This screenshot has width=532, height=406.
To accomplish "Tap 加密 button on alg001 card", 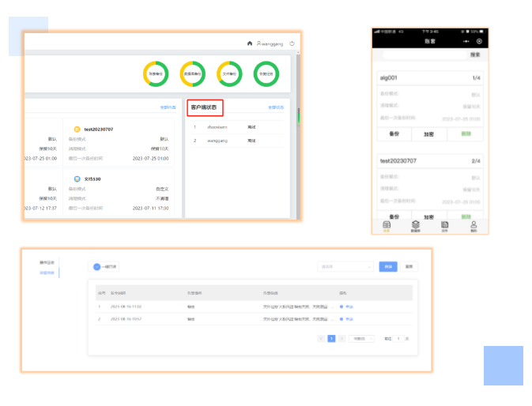I will click(429, 134).
